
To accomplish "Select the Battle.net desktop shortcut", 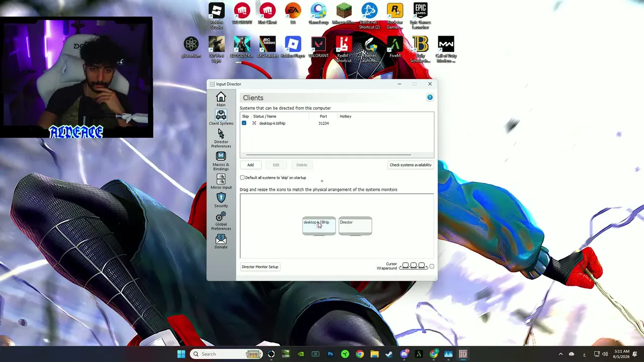I will click(369, 16).
